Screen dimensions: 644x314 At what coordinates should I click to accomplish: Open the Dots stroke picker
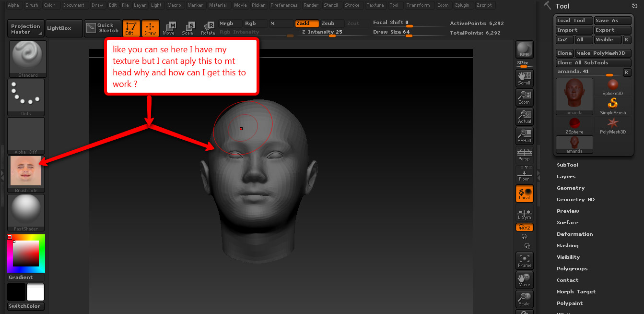[26, 97]
